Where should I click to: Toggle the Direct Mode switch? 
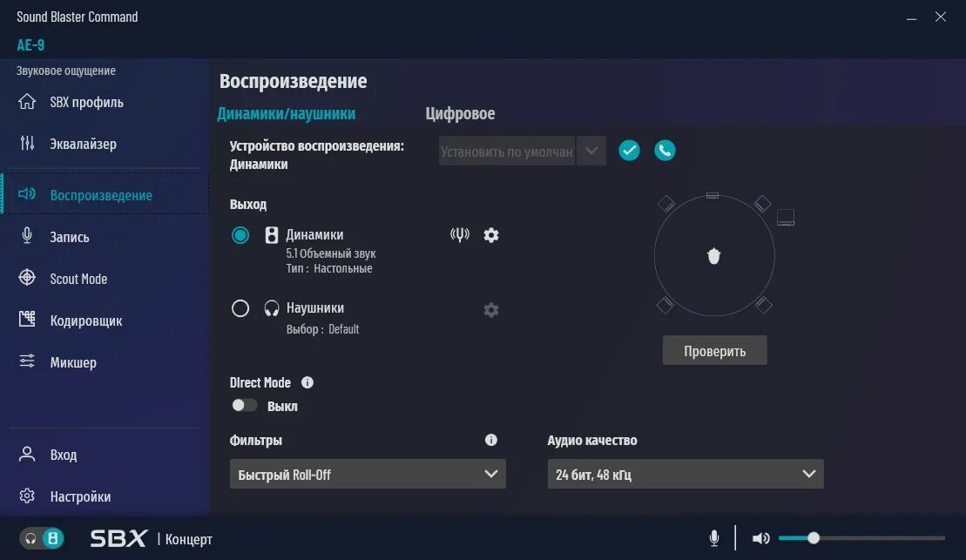pos(244,405)
